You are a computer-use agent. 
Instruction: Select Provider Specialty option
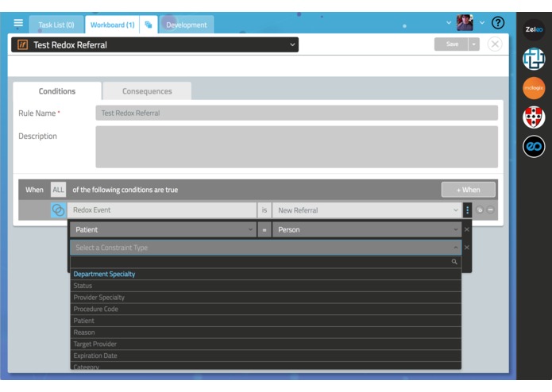click(x=265, y=298)
